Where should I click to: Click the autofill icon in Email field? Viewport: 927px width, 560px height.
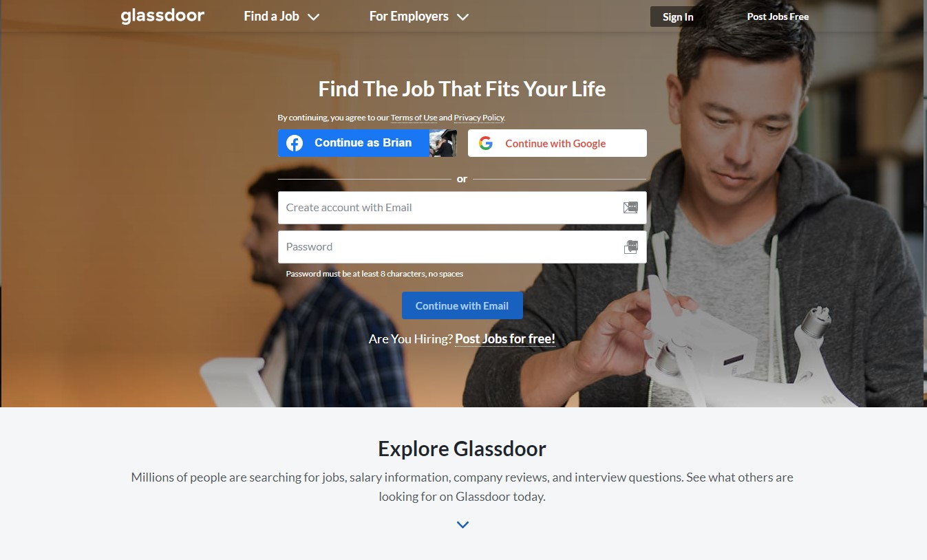(630, 207)
